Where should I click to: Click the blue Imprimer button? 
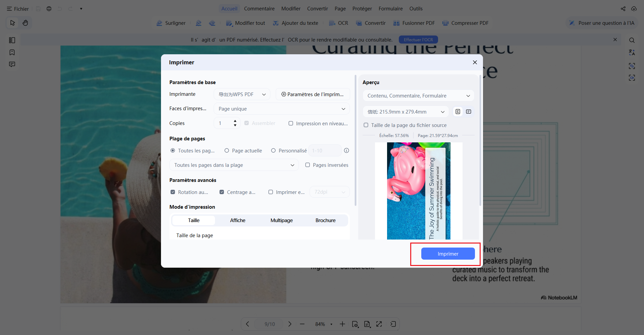point(448,254)
